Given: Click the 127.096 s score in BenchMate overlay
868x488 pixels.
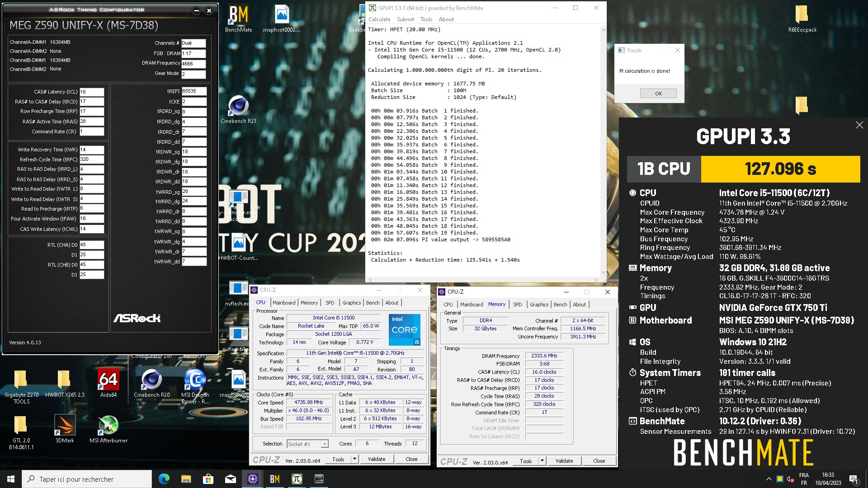Looking at the screenshot, I should pyautogui.click(x=780, y=169).
